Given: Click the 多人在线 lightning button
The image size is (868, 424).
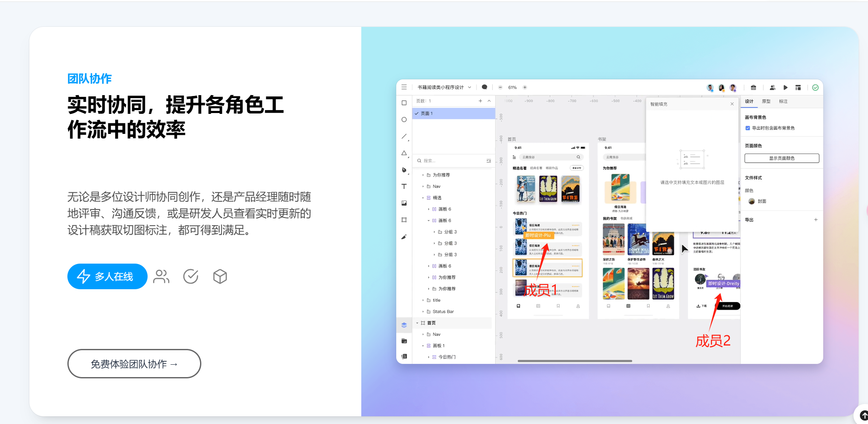Looking at the screenshot, I should (107, 276).
